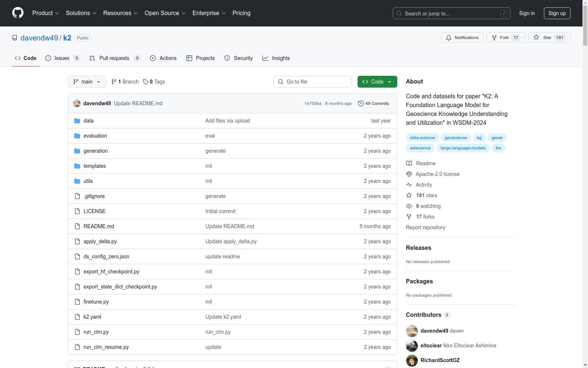The image size is (588, 368).
Task: Click the .gitignore file icon
Action: (x=77, y=196)
